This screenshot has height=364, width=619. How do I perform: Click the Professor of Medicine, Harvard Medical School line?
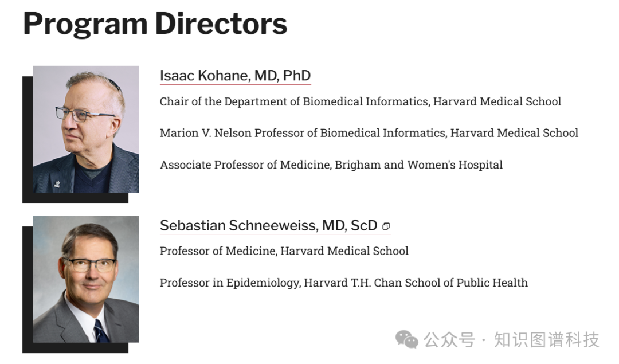coord(284,251)
